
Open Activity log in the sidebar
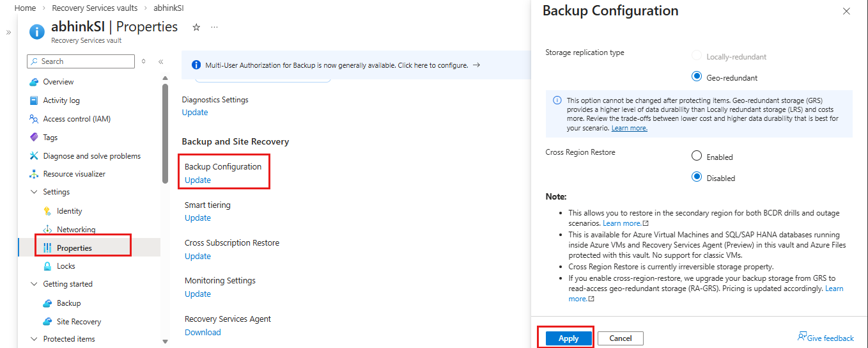(61, 100)
